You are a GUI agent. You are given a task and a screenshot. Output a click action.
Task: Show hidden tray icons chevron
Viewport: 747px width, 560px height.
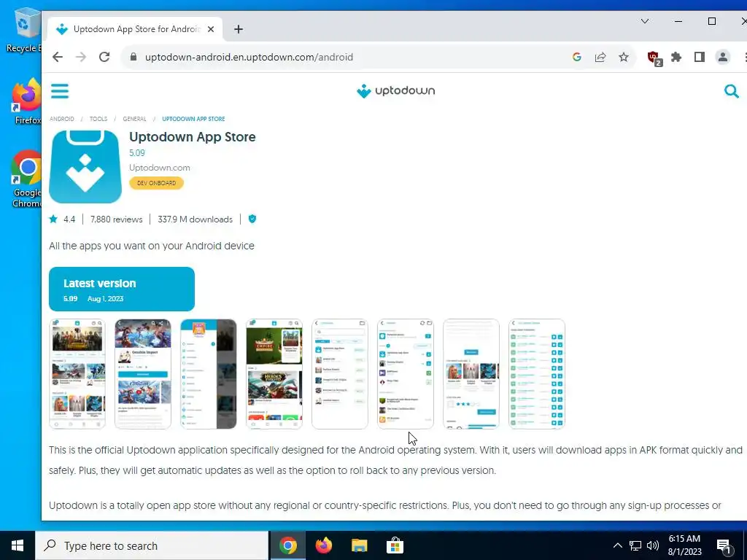pyautogui.click(x=617, y=545)
